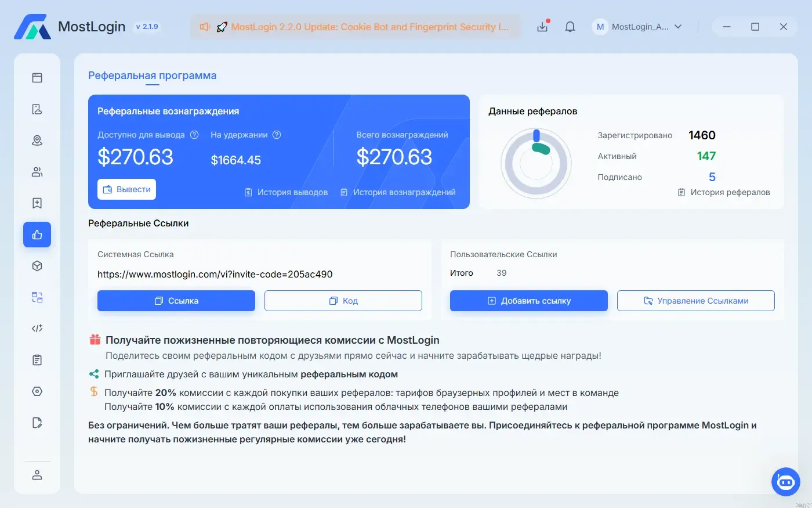Viewport: 812px width, 508px height.
Task: Click the cloud phone profile sidebar icon
Action: point(37,109)
